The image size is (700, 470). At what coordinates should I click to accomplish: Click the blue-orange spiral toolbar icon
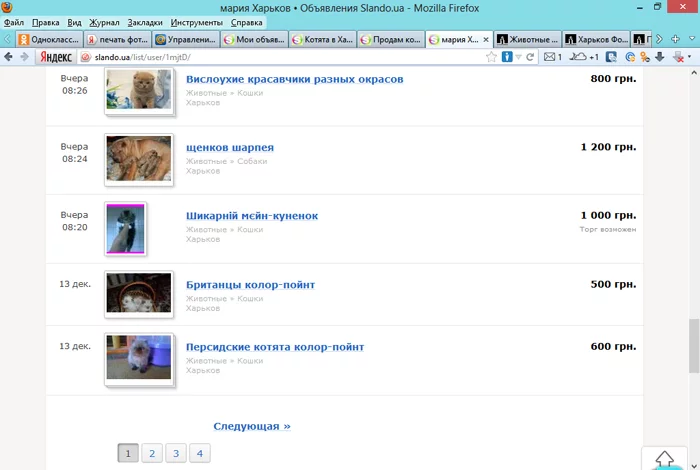click(x=630, y=57)
